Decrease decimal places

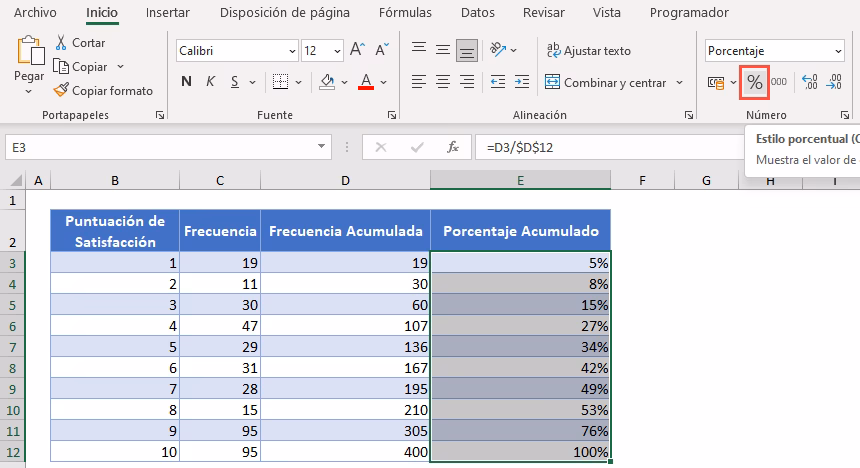[834, 82]
